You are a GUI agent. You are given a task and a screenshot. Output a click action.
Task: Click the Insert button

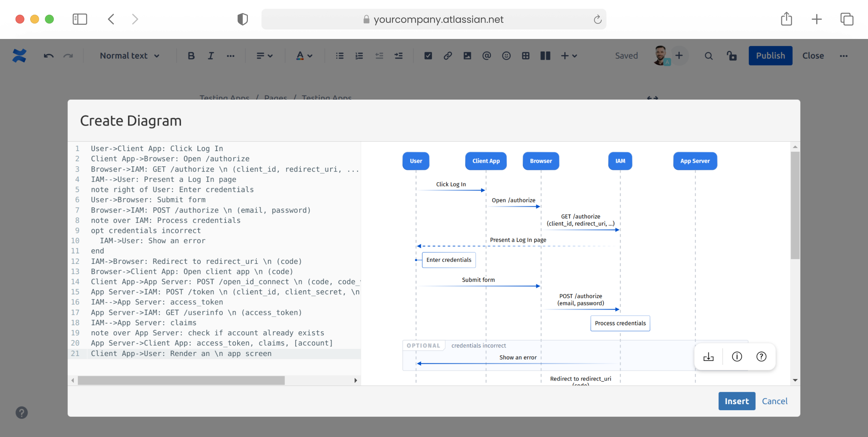737,401
